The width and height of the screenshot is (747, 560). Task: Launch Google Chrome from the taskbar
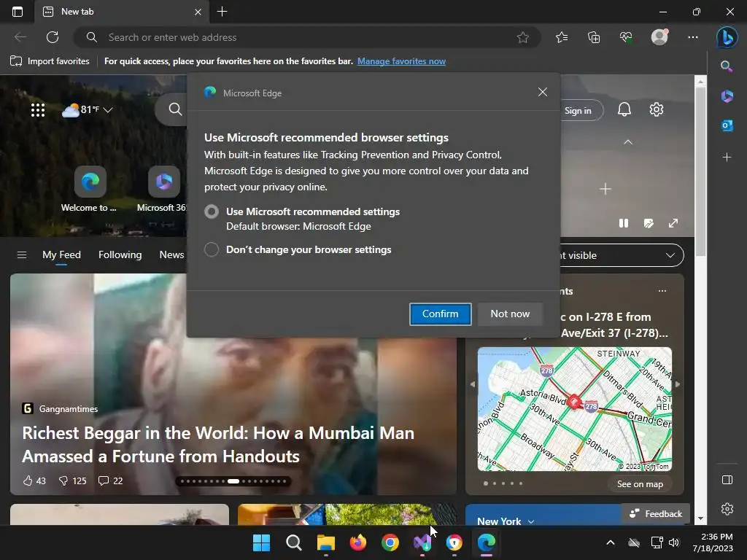pos(390,542)
